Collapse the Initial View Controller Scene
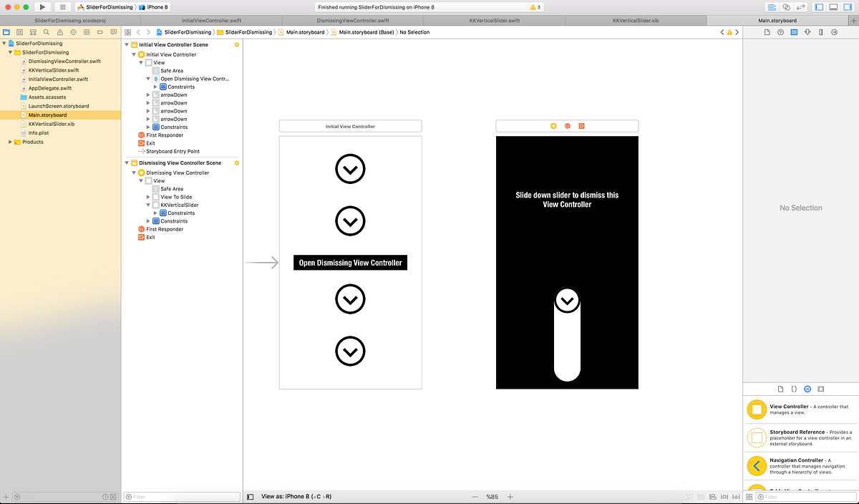Screen dimensions: 859x504 pos(127,43)
